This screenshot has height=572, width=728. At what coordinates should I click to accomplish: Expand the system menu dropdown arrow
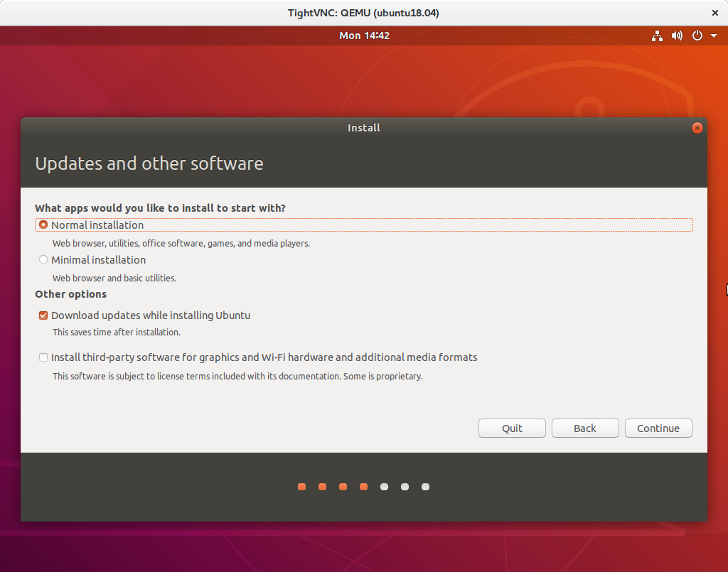pos(714,36)
